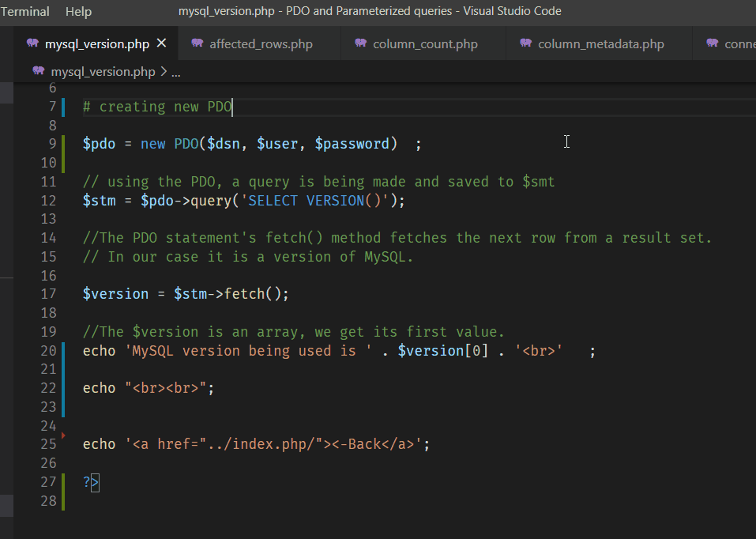Close the mysql_version.php tab
This screenshot has width=756, height=539.
coord(161,44)
